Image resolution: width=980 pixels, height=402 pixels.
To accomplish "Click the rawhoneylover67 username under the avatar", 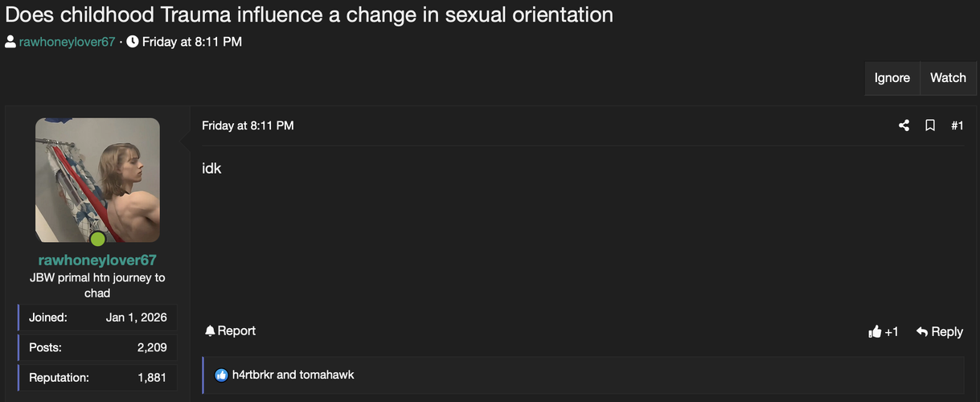I will point(97,260).
